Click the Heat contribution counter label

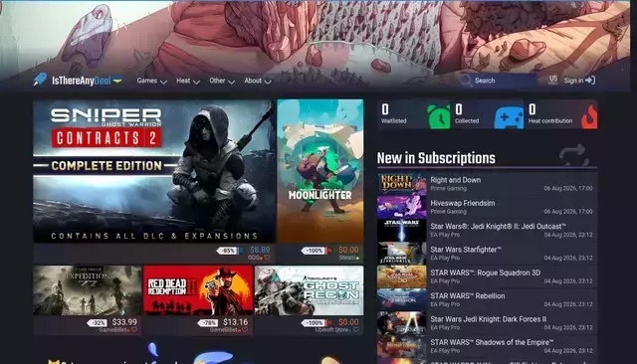click(550, 121)
